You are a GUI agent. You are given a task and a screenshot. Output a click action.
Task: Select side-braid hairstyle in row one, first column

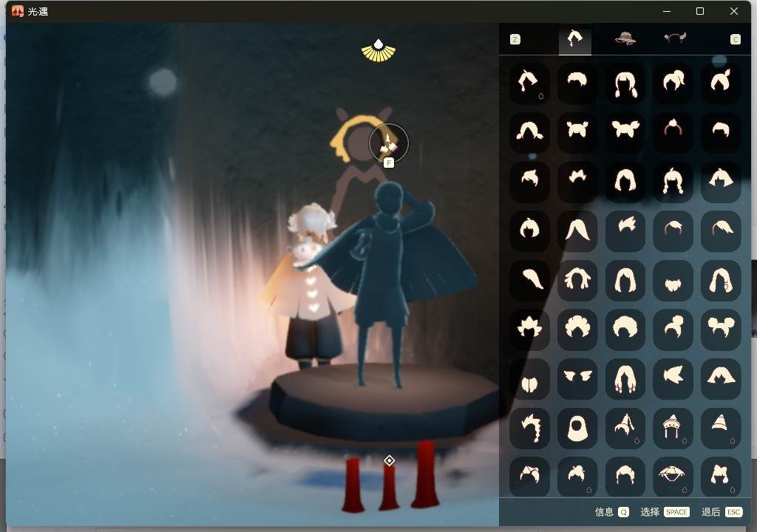point(529,83)
